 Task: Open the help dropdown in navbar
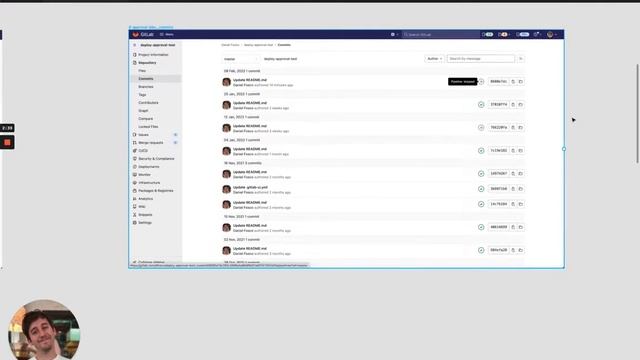point(537,35)
